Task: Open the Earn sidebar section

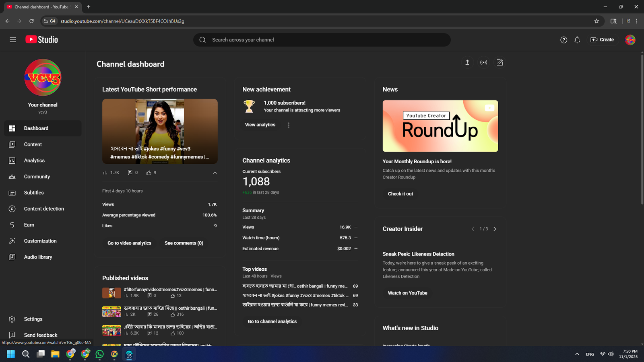Action: pyautogui.click(x=29, y=225)
